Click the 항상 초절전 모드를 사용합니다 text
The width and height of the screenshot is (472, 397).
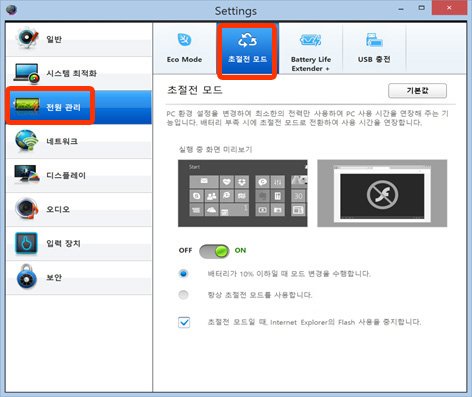pyautogui.click(x=260, y=295)
